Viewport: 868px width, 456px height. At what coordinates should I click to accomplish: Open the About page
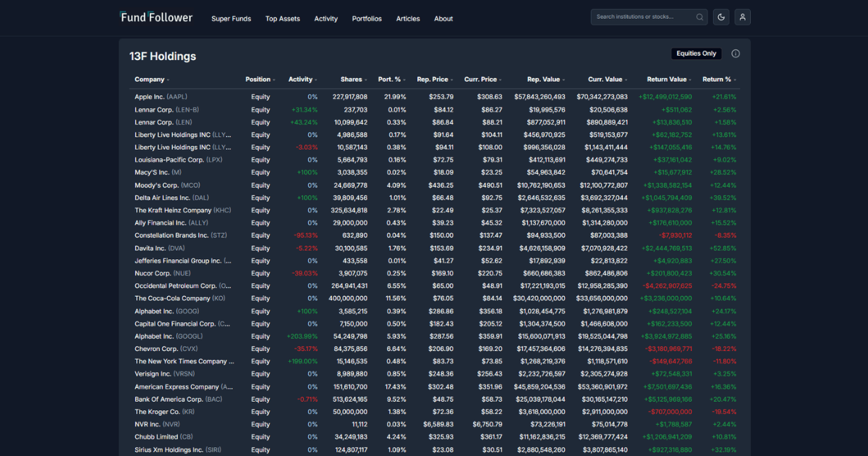tap(443, 19)
